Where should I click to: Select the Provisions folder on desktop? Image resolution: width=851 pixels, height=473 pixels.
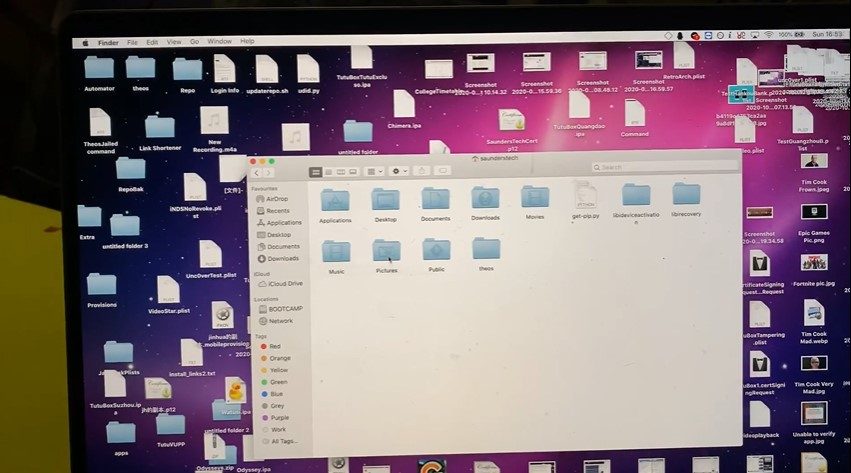[x=101, y=290]
